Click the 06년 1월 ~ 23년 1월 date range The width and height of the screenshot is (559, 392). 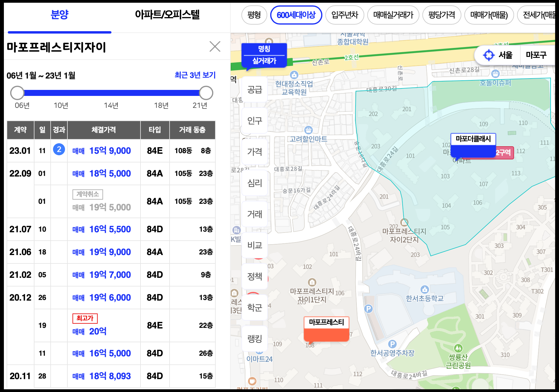tap(41, 76)
